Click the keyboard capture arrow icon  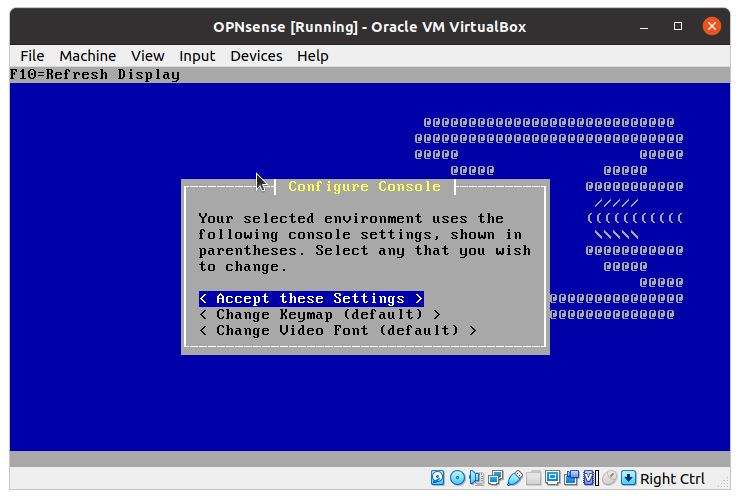[629, 478]
